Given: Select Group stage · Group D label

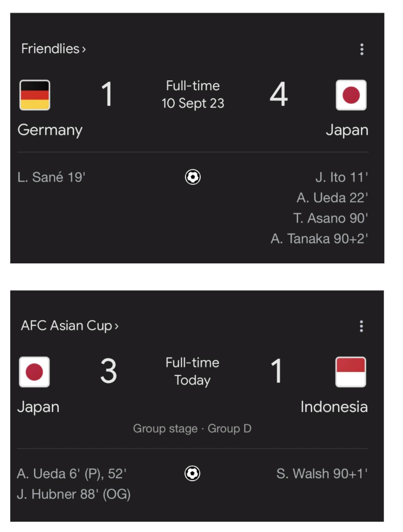Looking at the screenshot, I should [x=192, y=429].
